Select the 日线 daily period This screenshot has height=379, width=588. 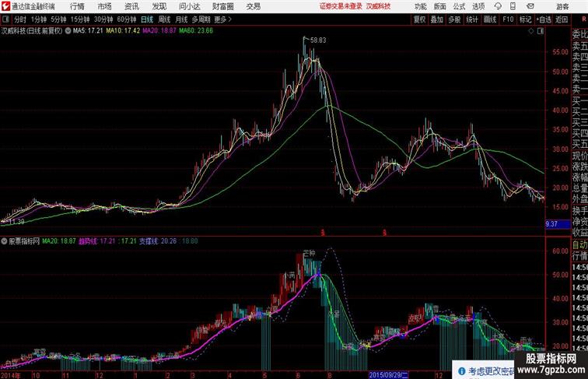[x=147, y=19]
